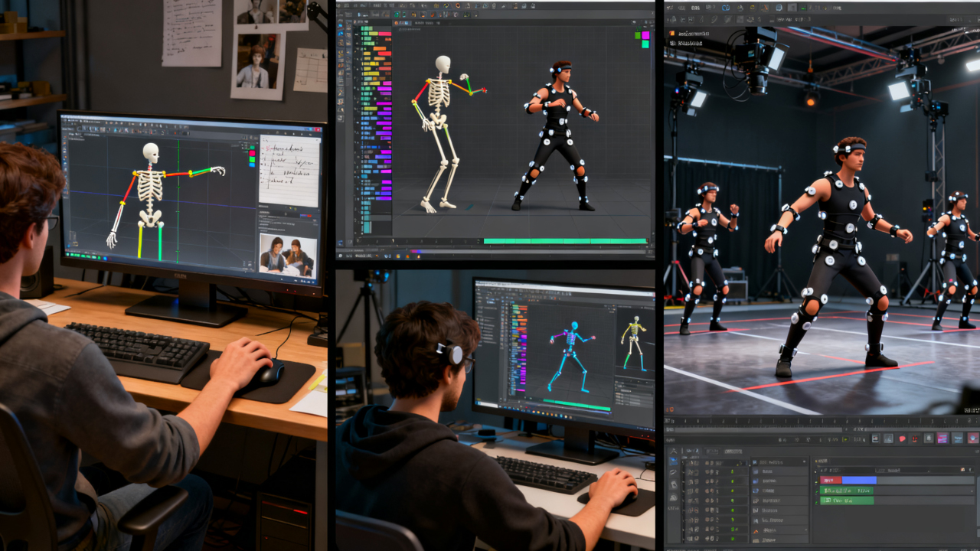
Task: Expand the arrow next to the orange warning layer
Action: (806, 530)
